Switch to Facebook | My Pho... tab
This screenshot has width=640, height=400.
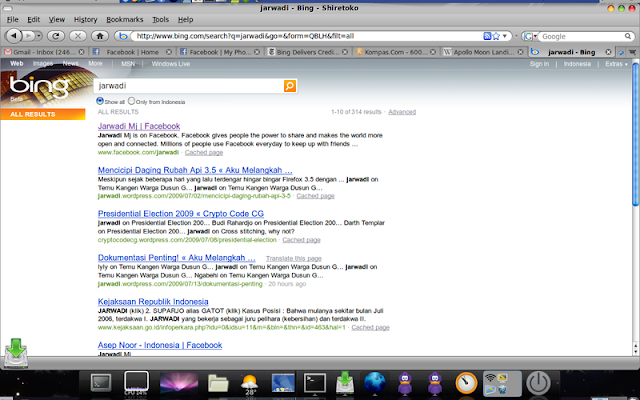coord(219,52)
